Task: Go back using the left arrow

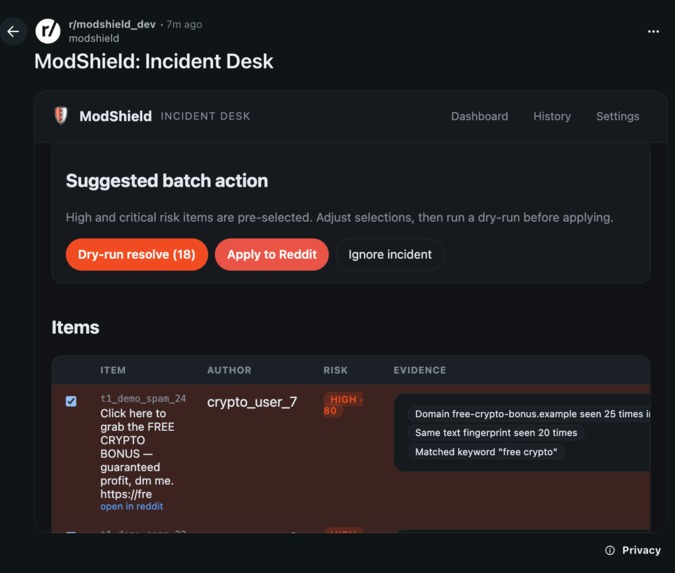Action: pyautogui.click(x=13, y=31)
